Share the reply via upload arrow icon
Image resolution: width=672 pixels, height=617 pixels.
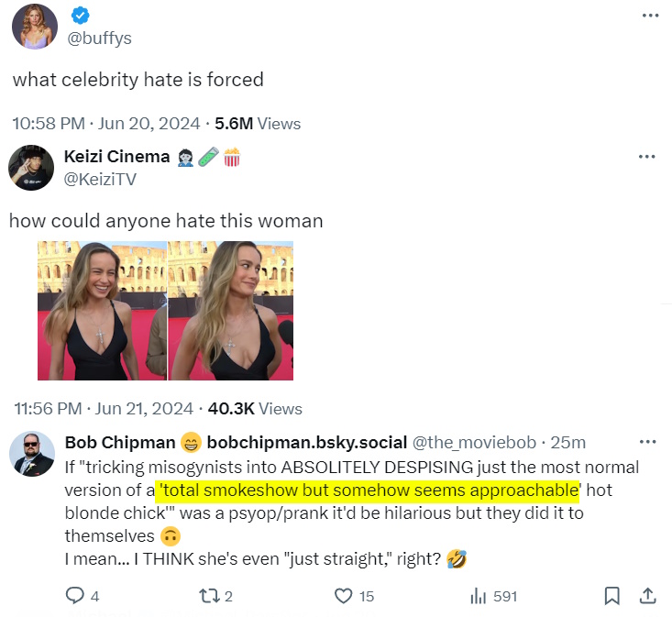click(647, 596)
